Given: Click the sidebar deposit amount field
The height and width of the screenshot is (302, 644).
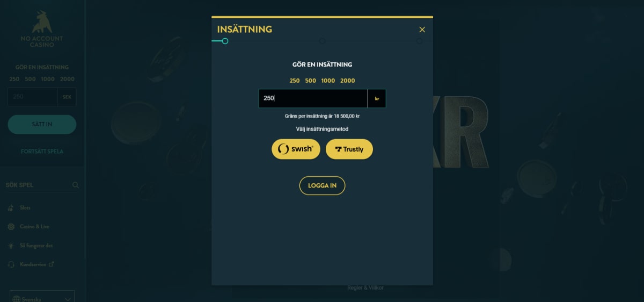Looking at the screenshot, I should [x=33, y=97].
